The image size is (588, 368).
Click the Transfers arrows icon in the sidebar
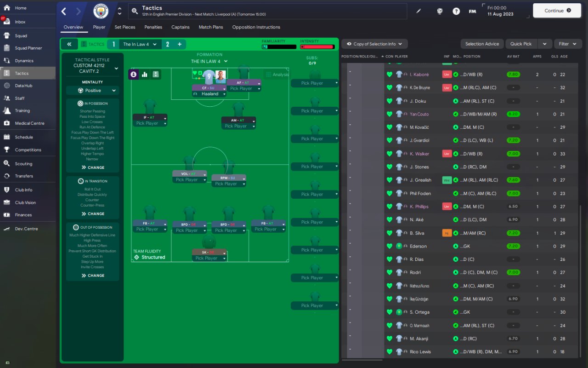(x=7, y=176)
